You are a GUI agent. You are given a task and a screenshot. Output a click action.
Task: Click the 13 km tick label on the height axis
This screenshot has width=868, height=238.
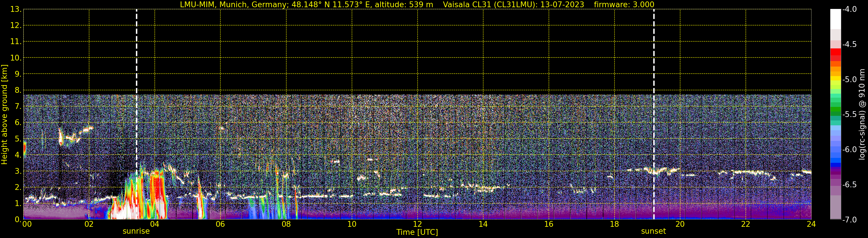coord(16,10)
